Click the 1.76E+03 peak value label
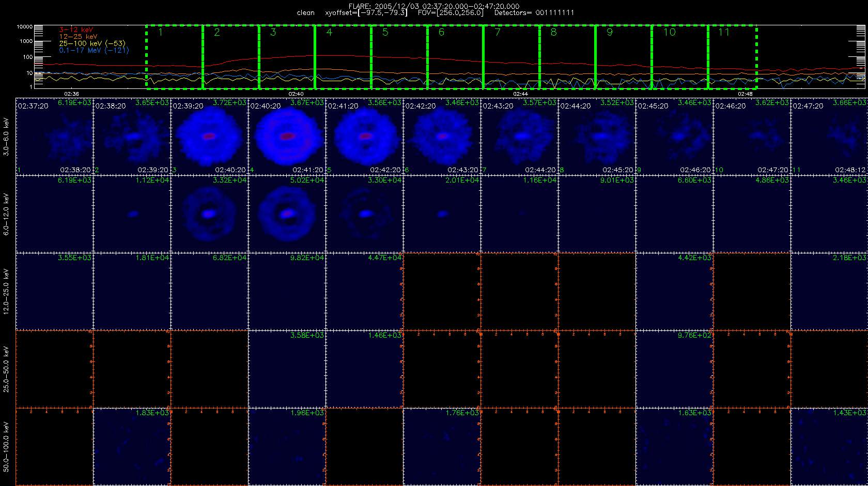The image size is (868, 486). pos(462,413)
